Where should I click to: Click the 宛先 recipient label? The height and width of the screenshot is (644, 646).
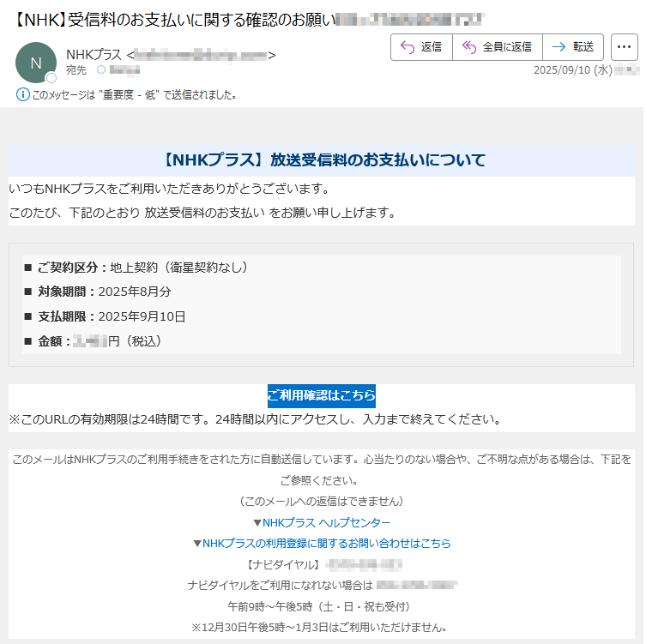pyautogui.click(x=76, y=70)
